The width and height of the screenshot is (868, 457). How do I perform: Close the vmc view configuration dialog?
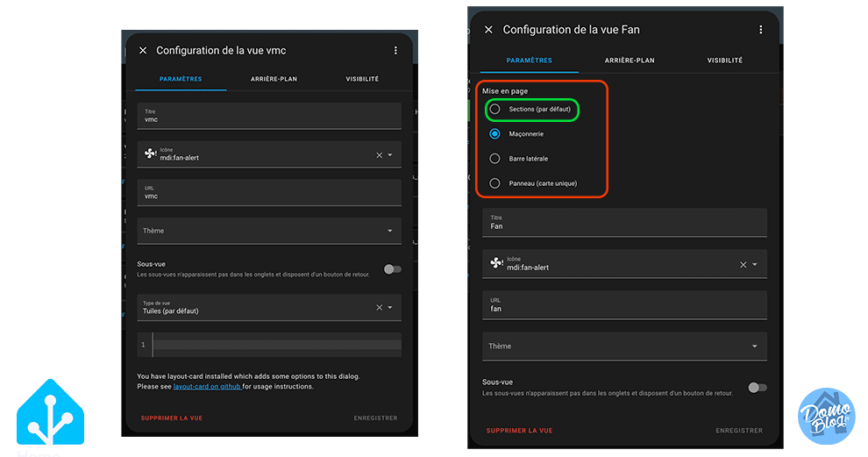143,50
